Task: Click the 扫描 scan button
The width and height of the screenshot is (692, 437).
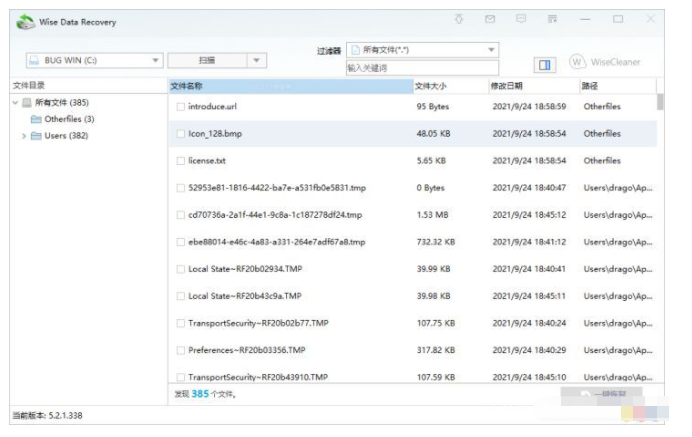Action: [x=205, y=61]
